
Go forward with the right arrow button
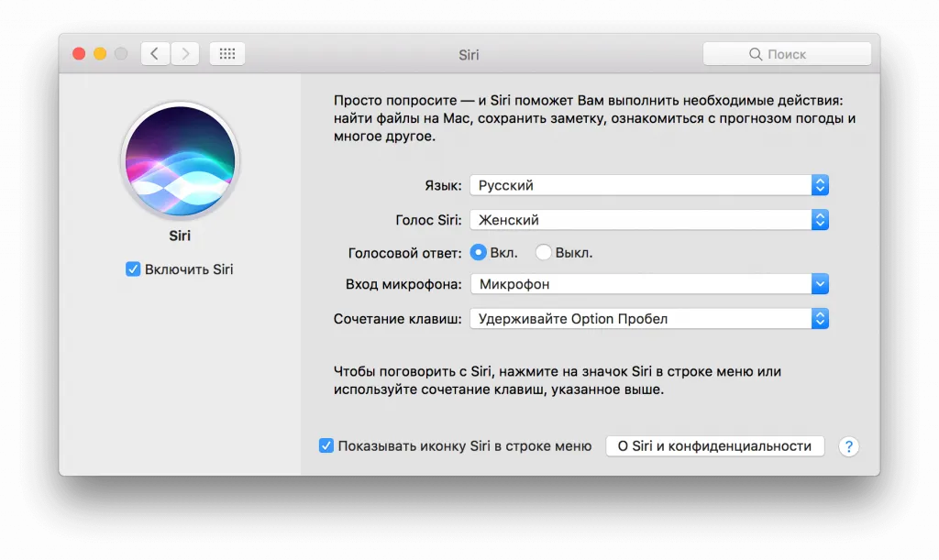185,54
